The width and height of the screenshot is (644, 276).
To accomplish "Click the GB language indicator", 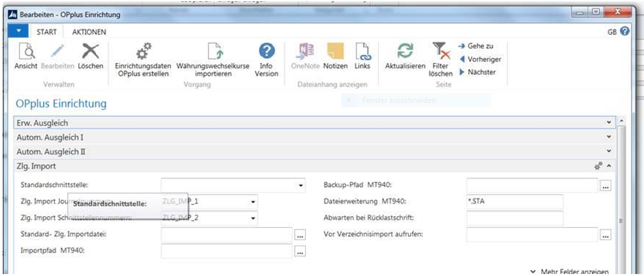I will (612, 32).
